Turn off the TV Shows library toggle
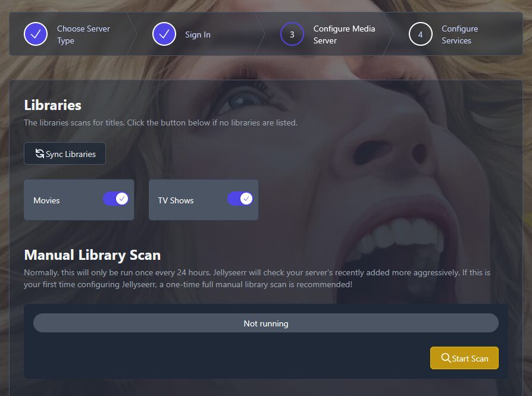 coord(240,199)
